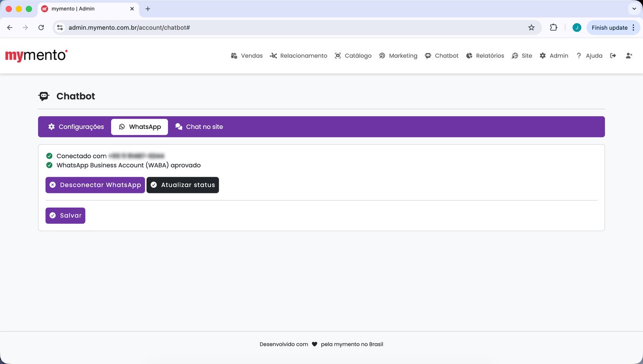The width and height of the screenshot is (643, 364).
Task: Open the browser extensions puzzle icon
Action: tap(553, 27)
